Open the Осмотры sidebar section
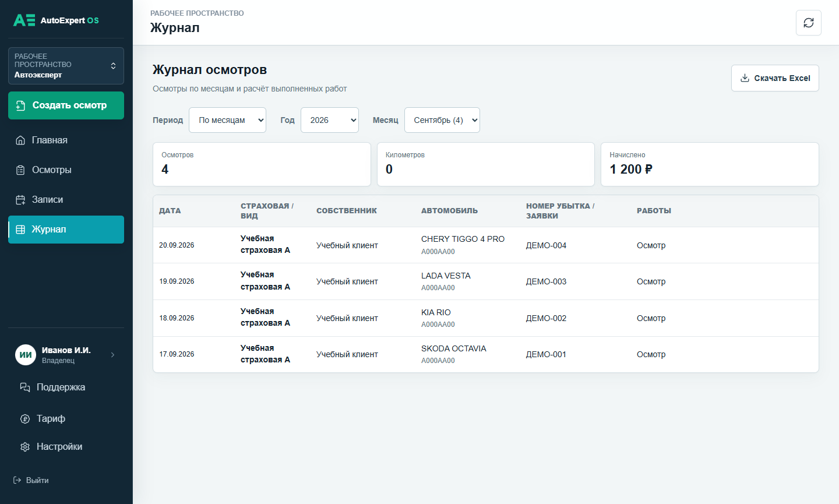The image size is (839, 504). coord(66,170)
